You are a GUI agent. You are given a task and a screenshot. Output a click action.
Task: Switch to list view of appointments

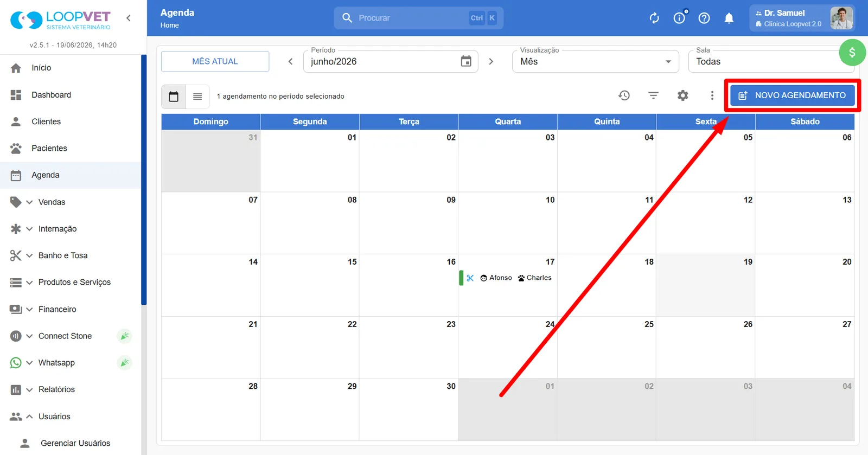pyautogui.click(x=197, y=97)
